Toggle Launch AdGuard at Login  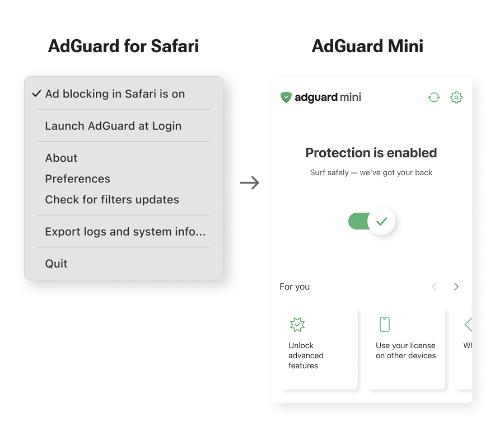click(113, 126)
